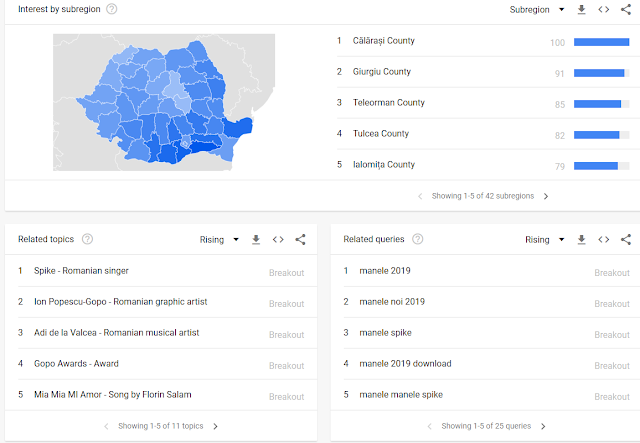Image resolution: width=640 pixels, height=443 pixels.
Task: Open help for Related queries
Action: click(418, 239)
